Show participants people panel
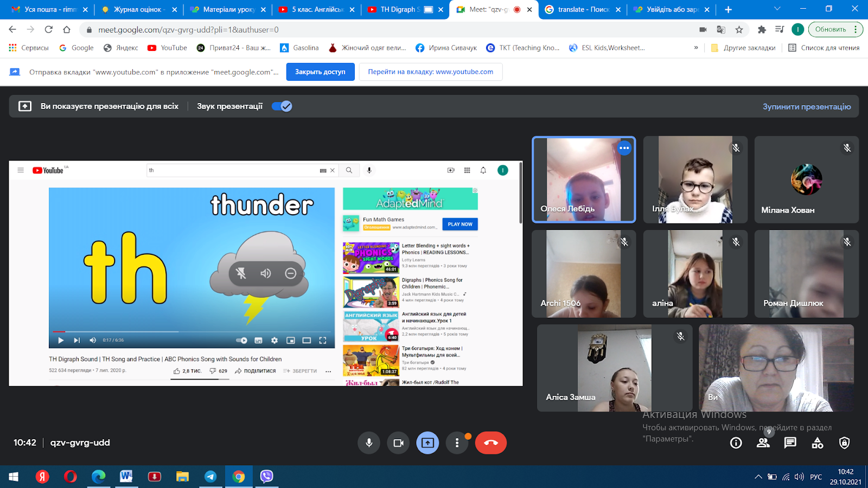The height and width of the screenshot is (488, 868). click(x=763, y=443)
